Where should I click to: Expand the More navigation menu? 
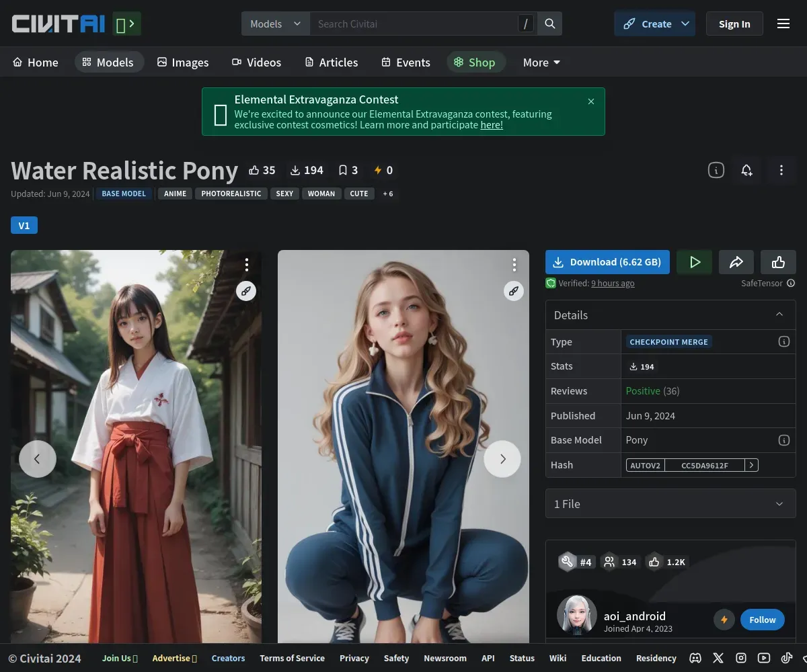pos(541,62)
